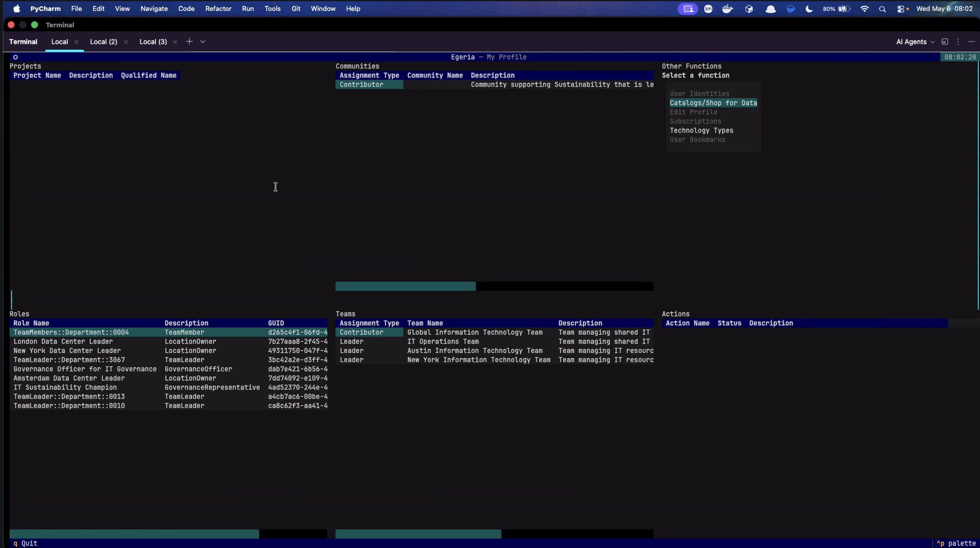Close the Local (3) terminal tab
The height and width of the screenshot is (548, 980).
[175, 42]
